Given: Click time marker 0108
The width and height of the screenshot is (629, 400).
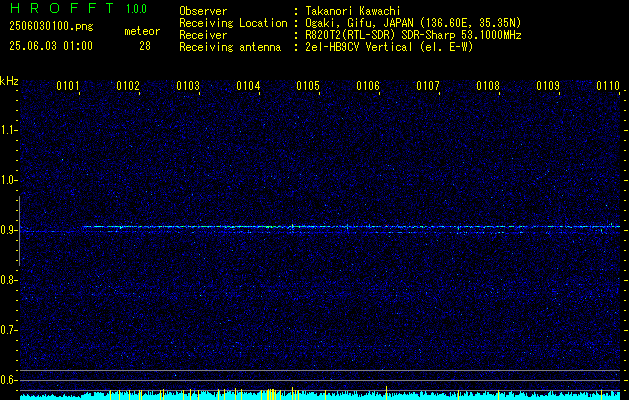Looking at the screenshot, I should point(488,86).
